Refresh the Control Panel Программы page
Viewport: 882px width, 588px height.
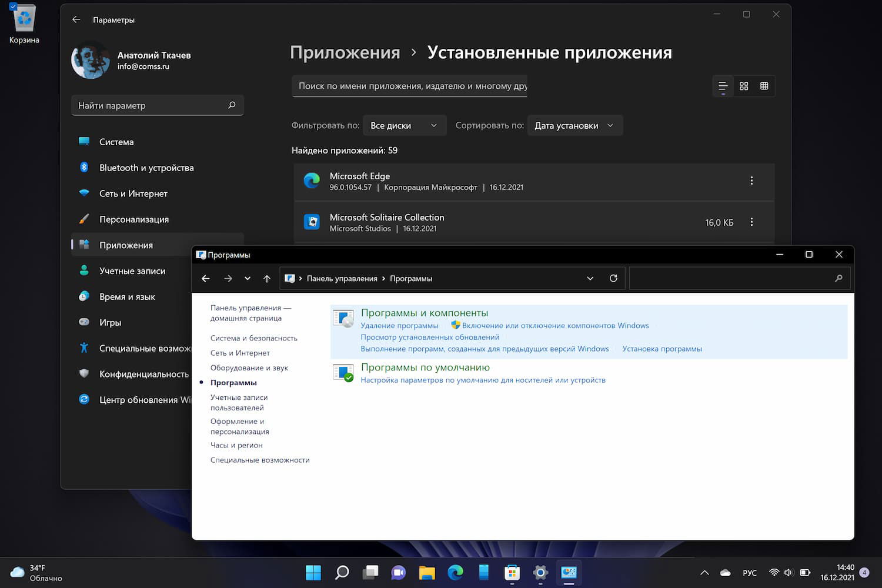pyautogui.click(x=613, y=278)
